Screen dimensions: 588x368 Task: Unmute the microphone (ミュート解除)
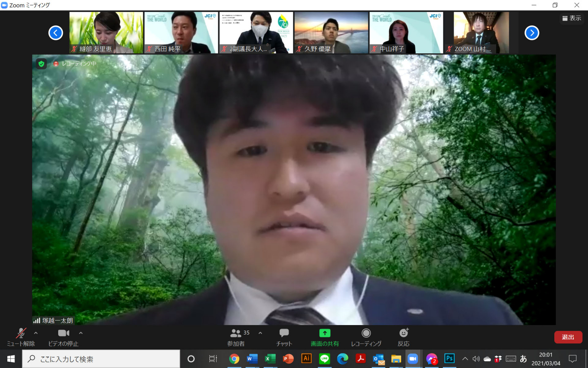[x=21, y=337]
